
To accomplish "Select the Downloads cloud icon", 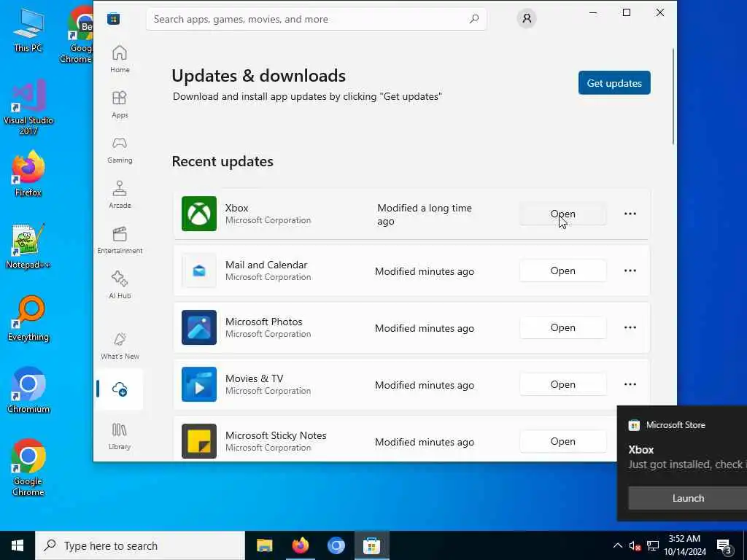I will coord(120,389).
